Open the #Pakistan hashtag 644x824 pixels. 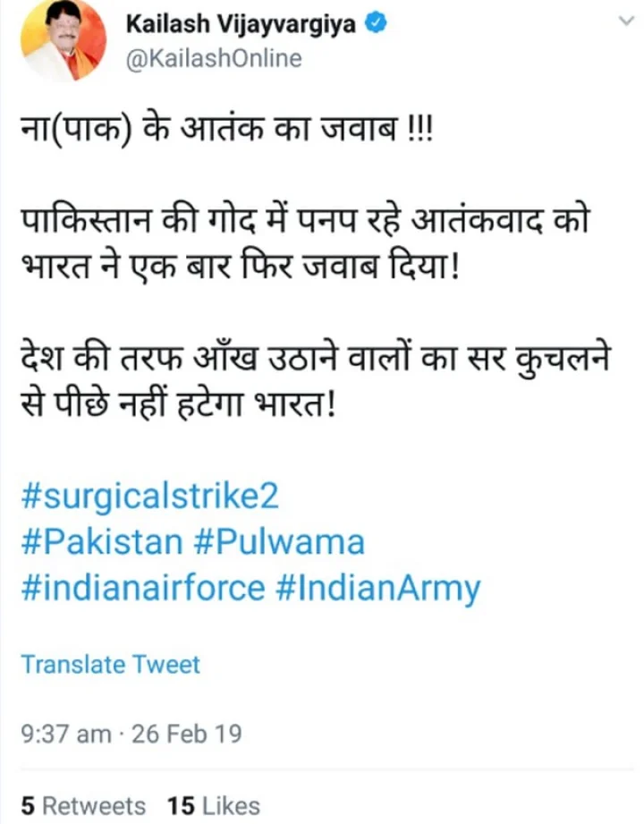click(x=102, y=540)
